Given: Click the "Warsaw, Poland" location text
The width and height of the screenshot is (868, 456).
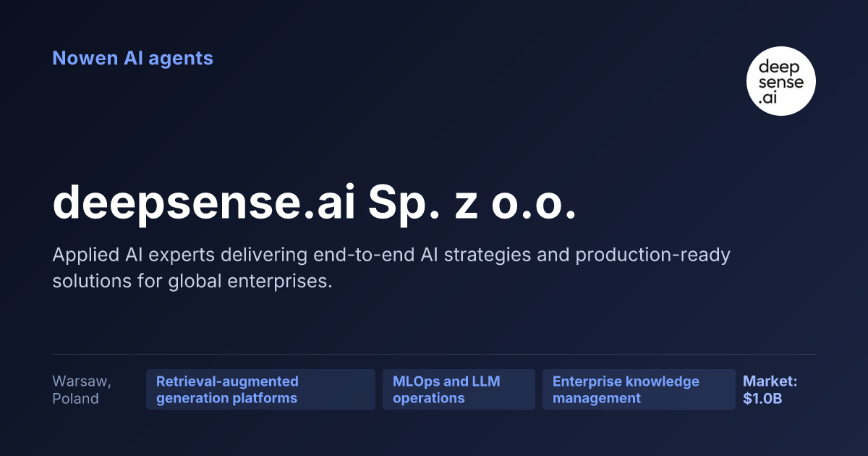Looking at the screenshot, I should click(x=82, y=389).
